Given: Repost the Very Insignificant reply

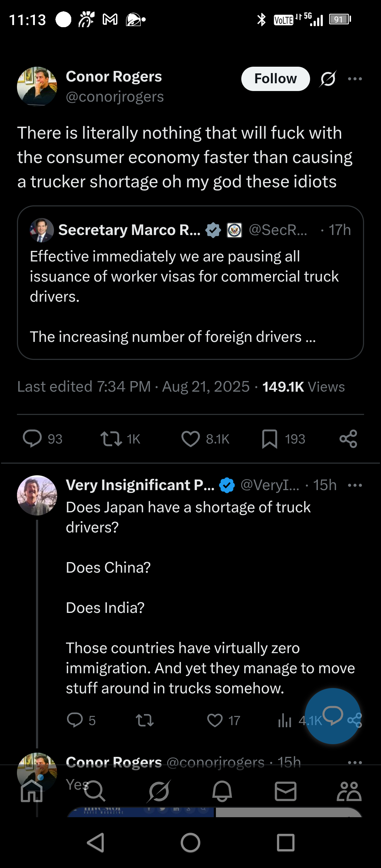Looking at the screenshot, I should [x=145, y=721].
